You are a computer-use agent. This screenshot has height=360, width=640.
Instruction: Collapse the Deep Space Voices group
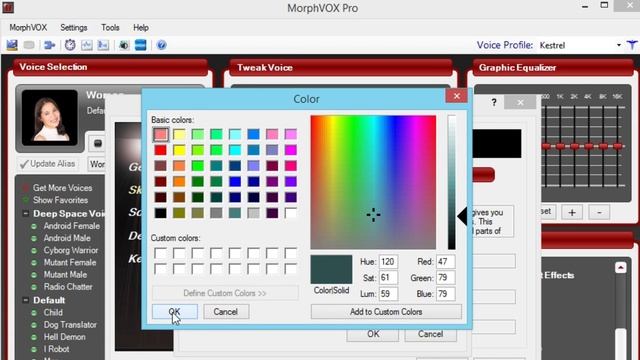click(25, 213)
